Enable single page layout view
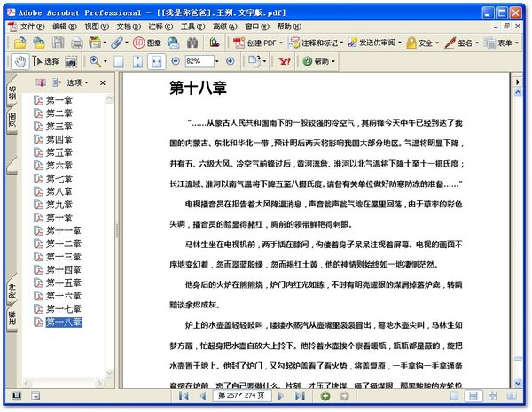Image resolution: width=532 pixels, height=412 pixels. (454, 396)
